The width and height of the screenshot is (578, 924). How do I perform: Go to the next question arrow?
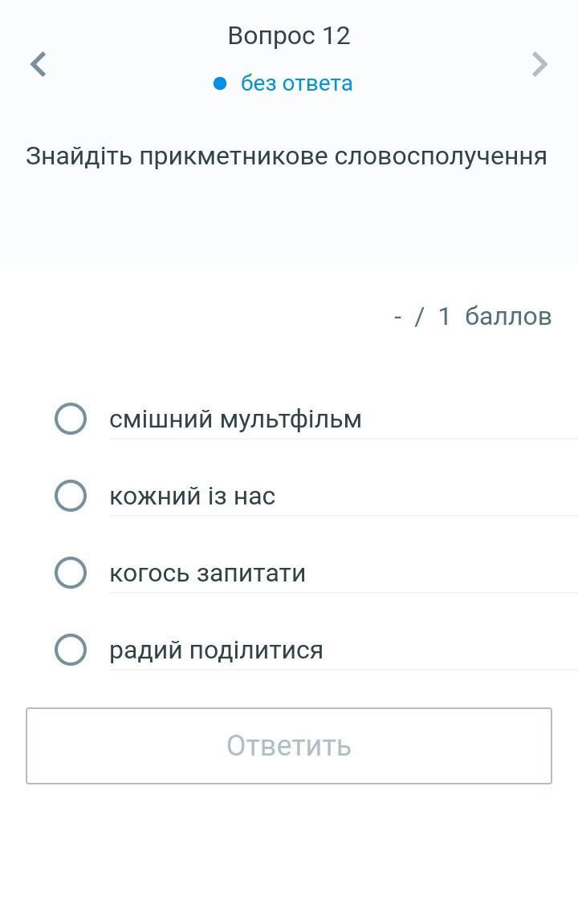click(539, 64)
